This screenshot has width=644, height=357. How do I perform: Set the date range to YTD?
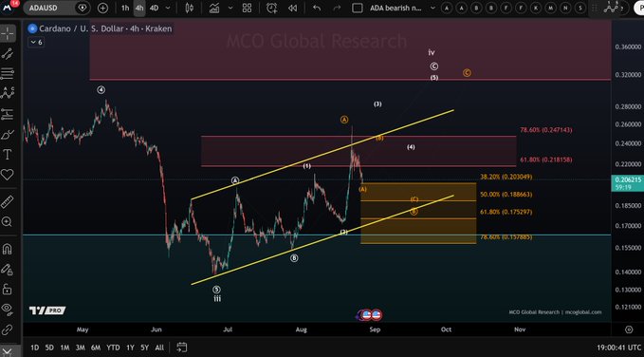coord(113,348)
